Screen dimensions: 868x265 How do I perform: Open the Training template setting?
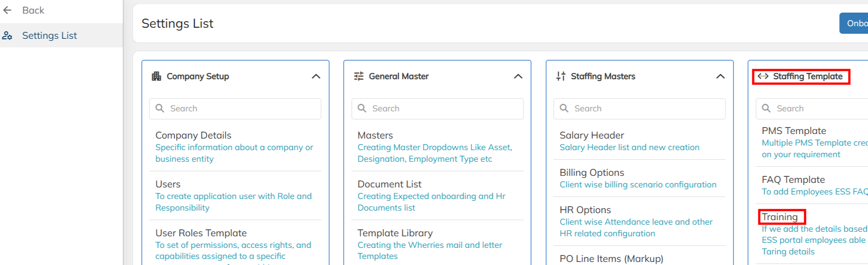779,217
